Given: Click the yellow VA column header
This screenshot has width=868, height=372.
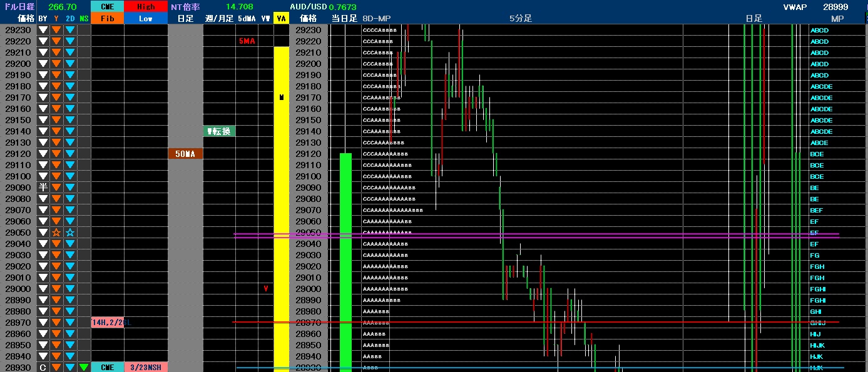Looking at the screenshot, I should 282,18.
